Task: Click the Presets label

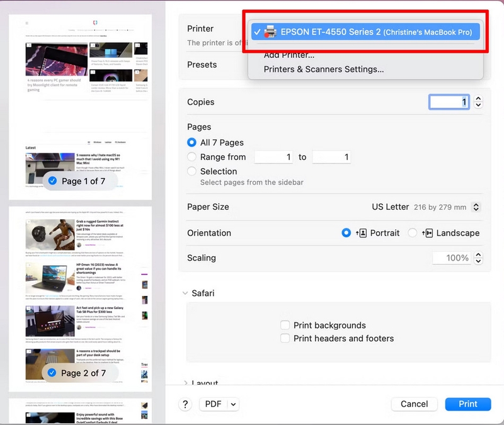Action: pyautogui.click(x=202, y=65)
